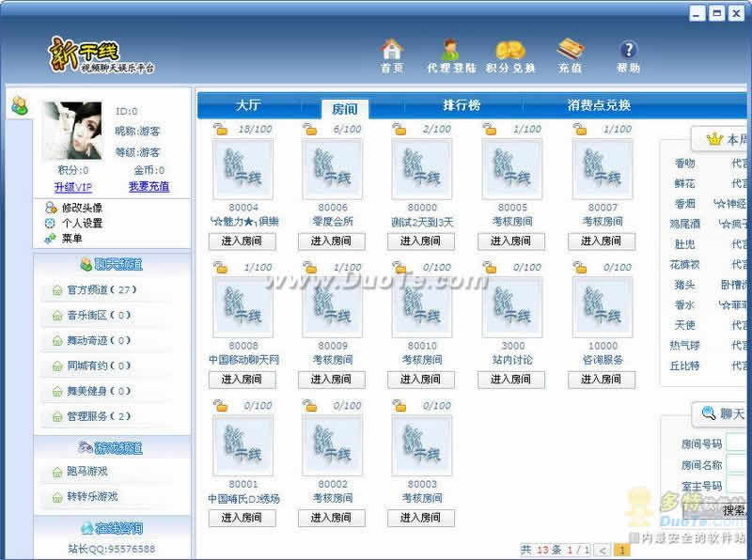The image size is (752, 560).
Task: Open the 跑马游戏 game entry
Action: point(86,472)
